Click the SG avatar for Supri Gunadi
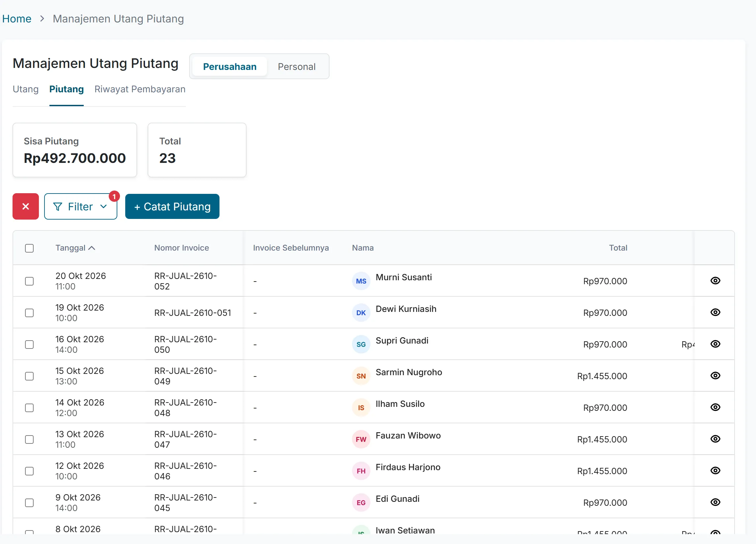The width and height of the screenshot is (756, 544). click(x=361, y=345)
